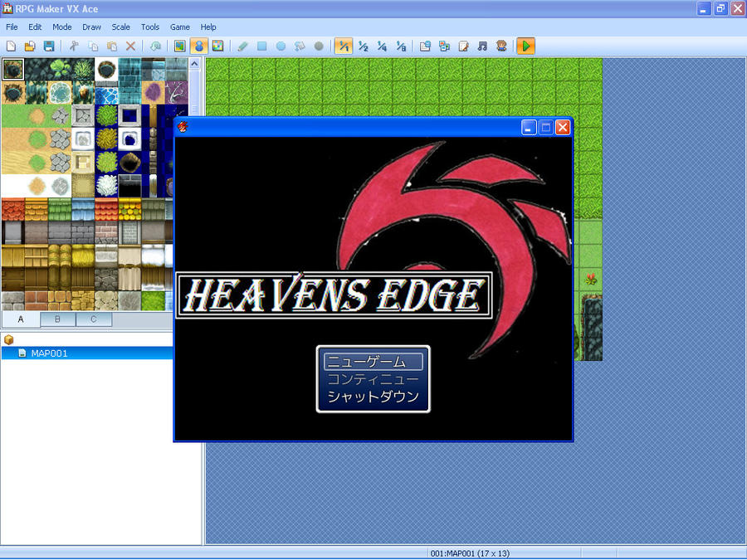Viewport: 747px width, 560px height.
Task: Select the Pencil drawing tool
Action: click(242, 46)
